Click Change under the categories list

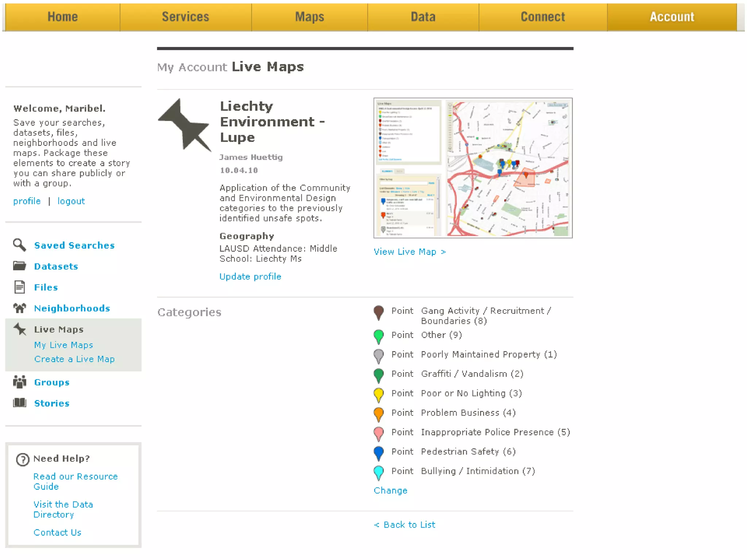pos(390,491)
